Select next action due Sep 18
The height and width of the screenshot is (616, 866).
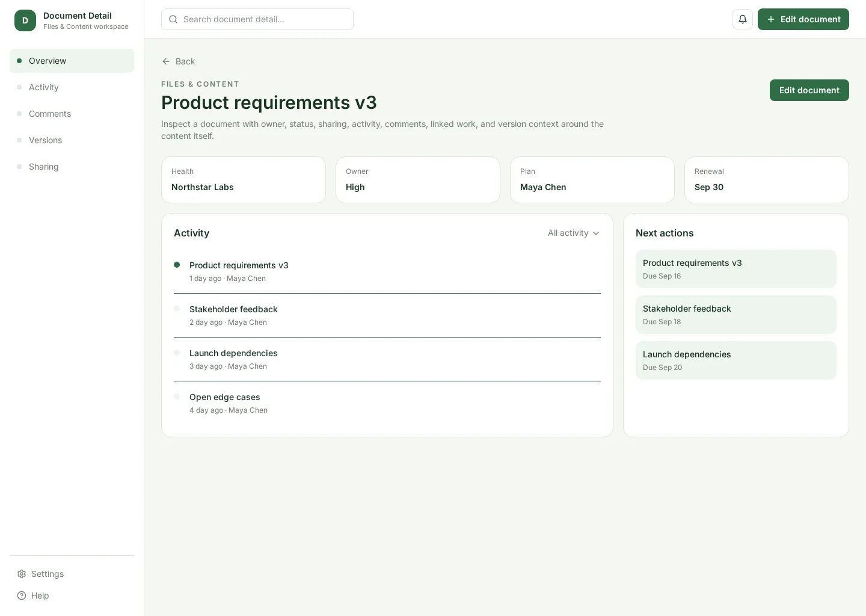click(736, 315)
